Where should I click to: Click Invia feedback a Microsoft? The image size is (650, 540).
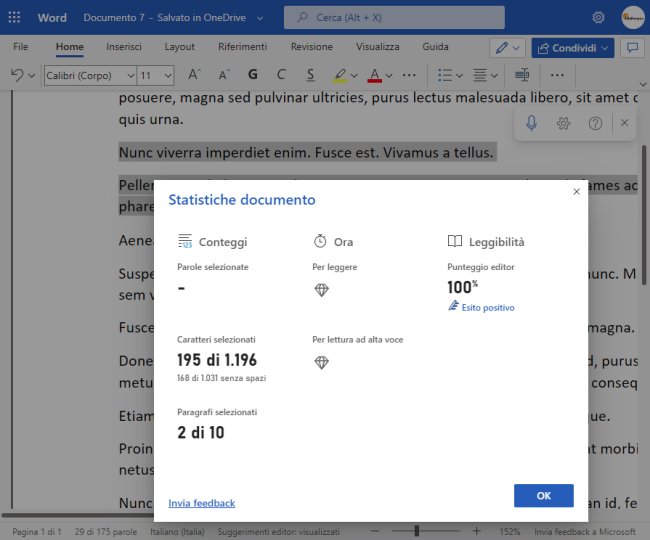point(585,531)
